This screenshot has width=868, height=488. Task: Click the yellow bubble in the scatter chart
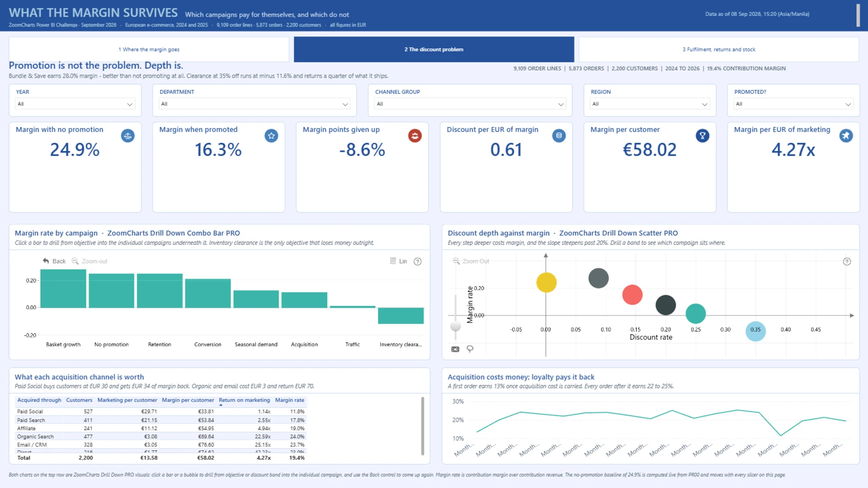(x=546, y=282)
